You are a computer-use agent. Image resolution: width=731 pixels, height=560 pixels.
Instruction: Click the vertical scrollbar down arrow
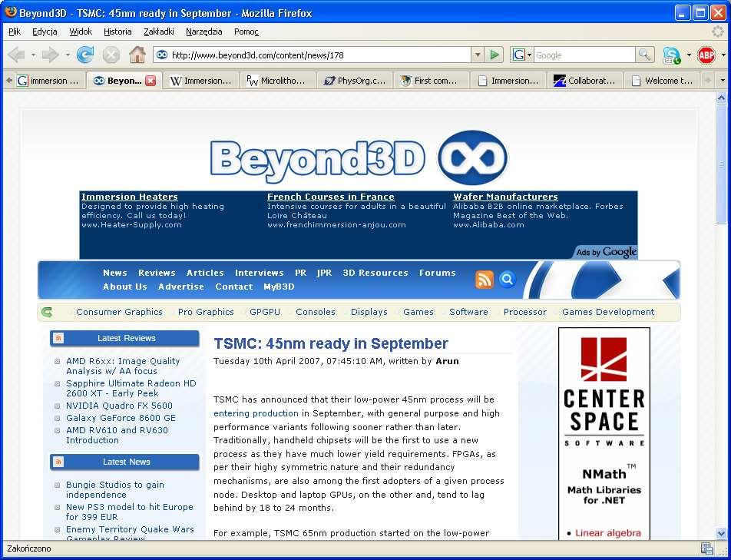[721, 533]
